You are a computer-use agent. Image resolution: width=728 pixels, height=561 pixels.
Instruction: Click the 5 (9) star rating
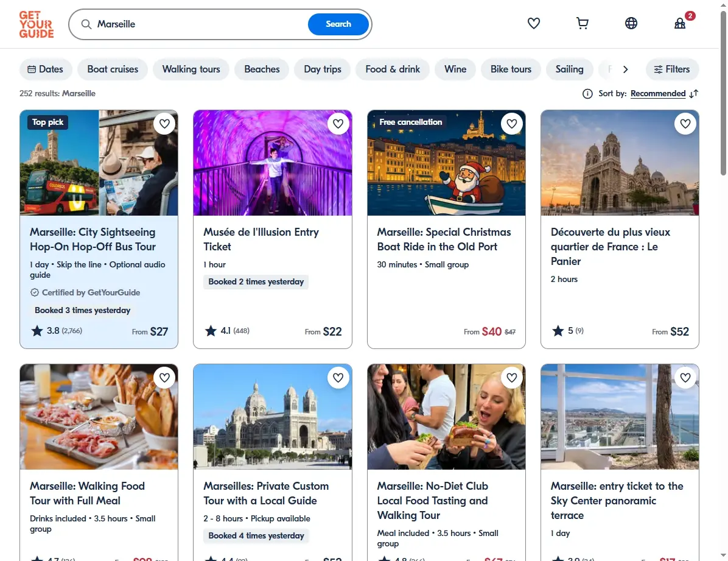[x=568, y=331]
